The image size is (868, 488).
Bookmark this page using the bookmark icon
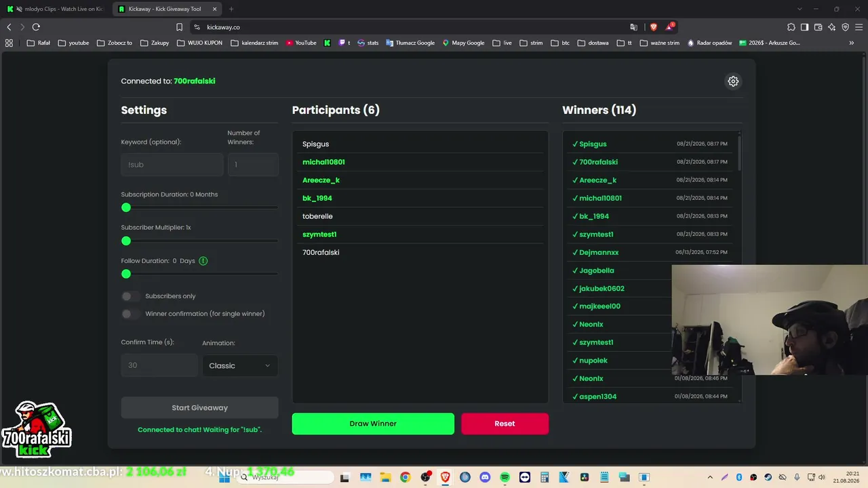(179, 27)
